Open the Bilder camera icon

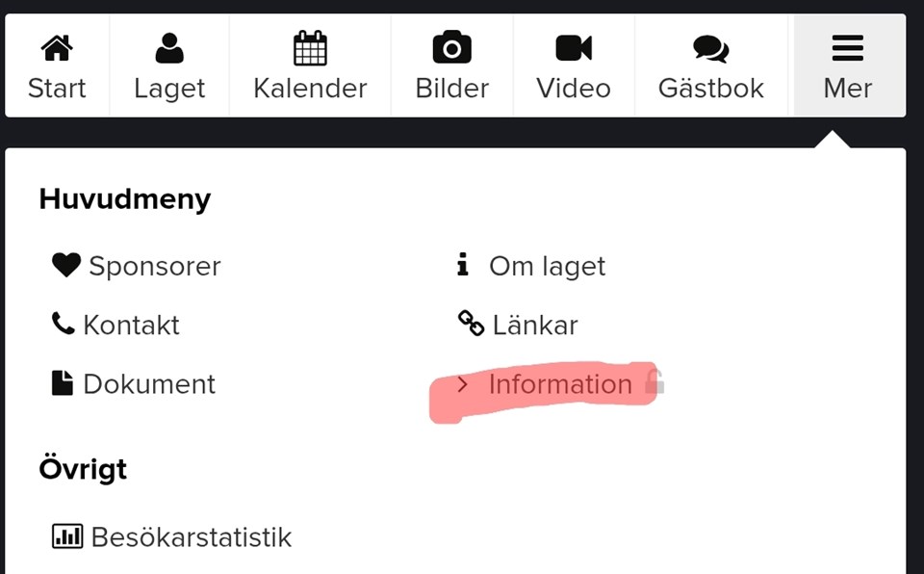pos(451,47)
